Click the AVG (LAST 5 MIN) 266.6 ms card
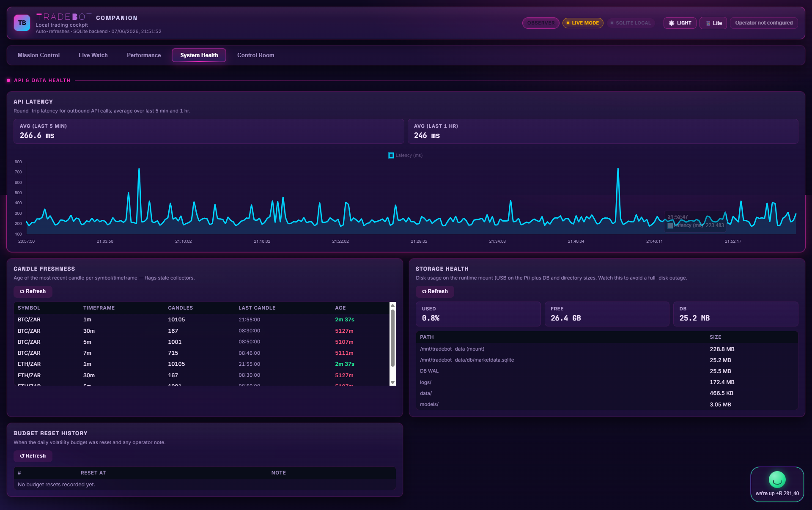The height and width of the screenshot is (510, 812). pyautogui.click(x=208, y=131)
